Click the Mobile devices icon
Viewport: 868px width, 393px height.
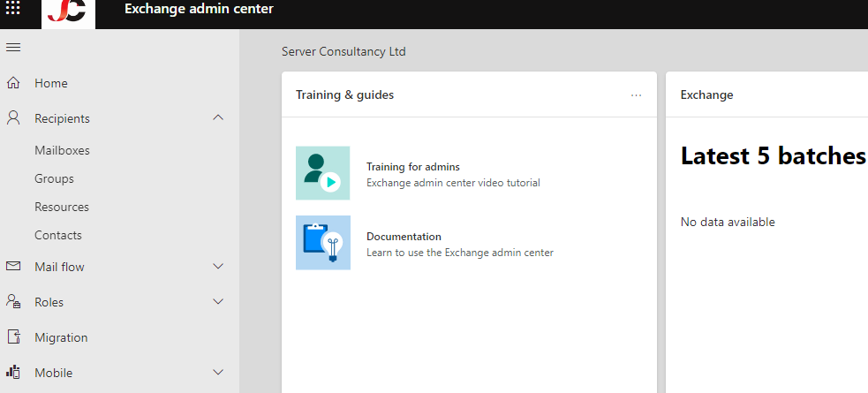click(13, 372)
